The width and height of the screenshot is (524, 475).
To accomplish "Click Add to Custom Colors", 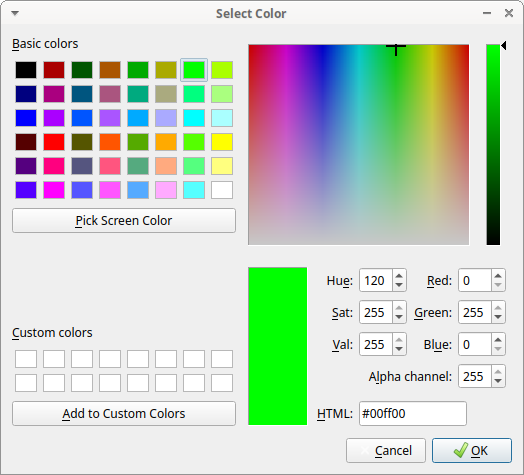I will (124, 413).
